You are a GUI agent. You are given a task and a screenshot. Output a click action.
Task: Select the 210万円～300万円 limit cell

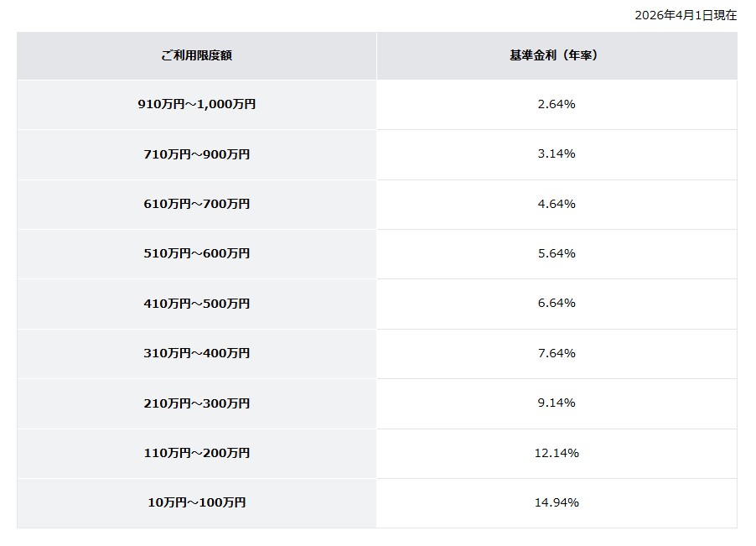(196, 403)
